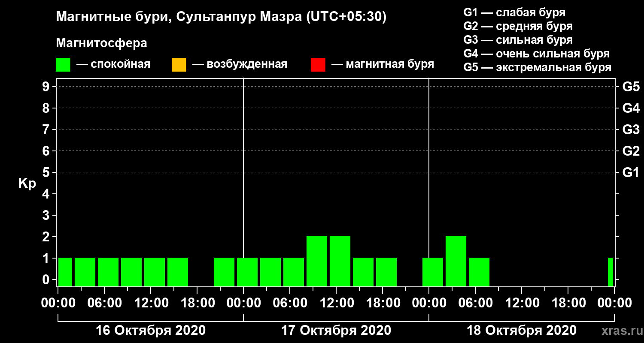Click the Kp 1 bar spanning 06:00 on 18 Октября

(479, 272)
